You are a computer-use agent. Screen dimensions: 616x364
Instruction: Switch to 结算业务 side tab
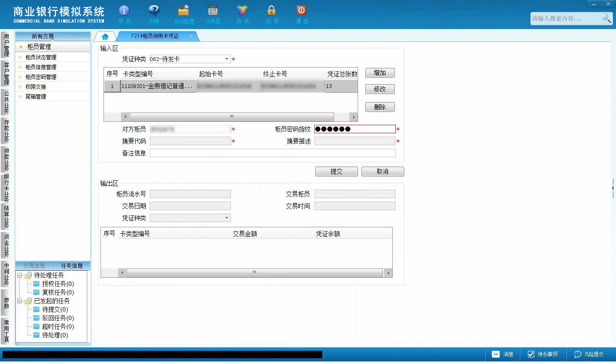point(6,217)
